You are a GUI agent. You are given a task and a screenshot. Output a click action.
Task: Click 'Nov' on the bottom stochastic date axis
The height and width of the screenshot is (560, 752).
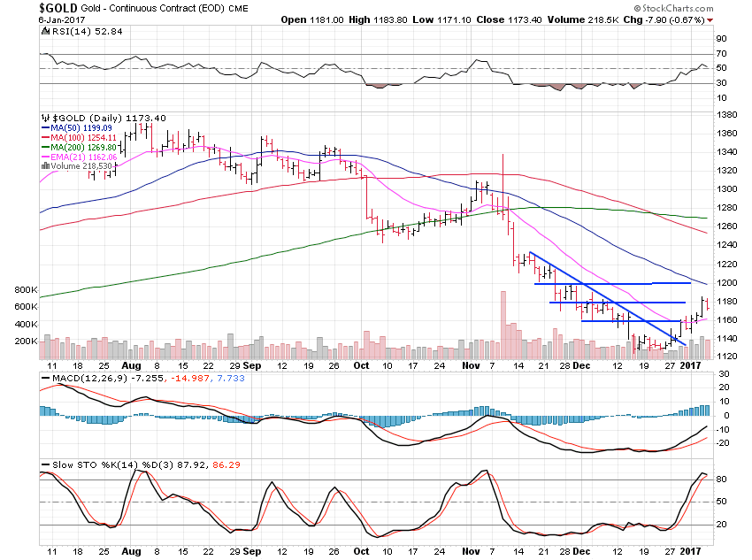point(471,551)
